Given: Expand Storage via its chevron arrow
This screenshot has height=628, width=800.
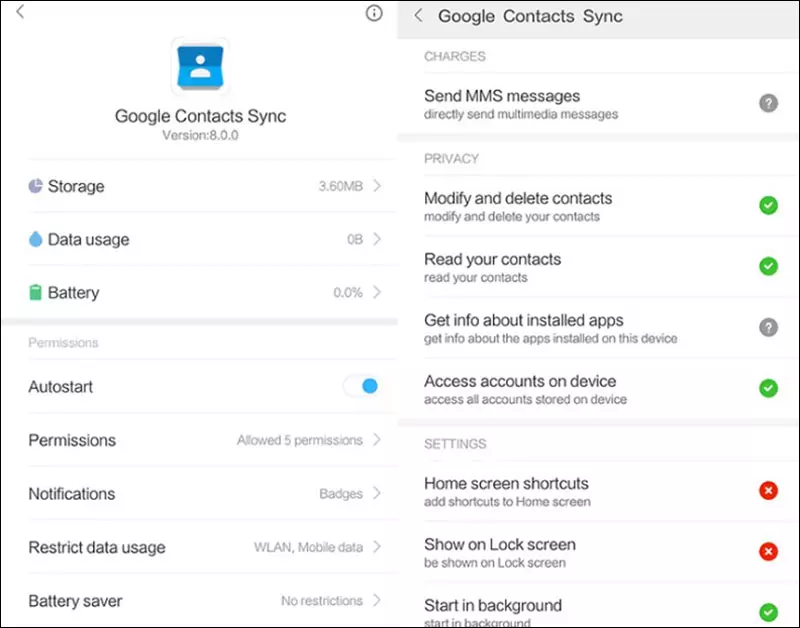Looking at the screenshot, I should [x=377, y=186].
